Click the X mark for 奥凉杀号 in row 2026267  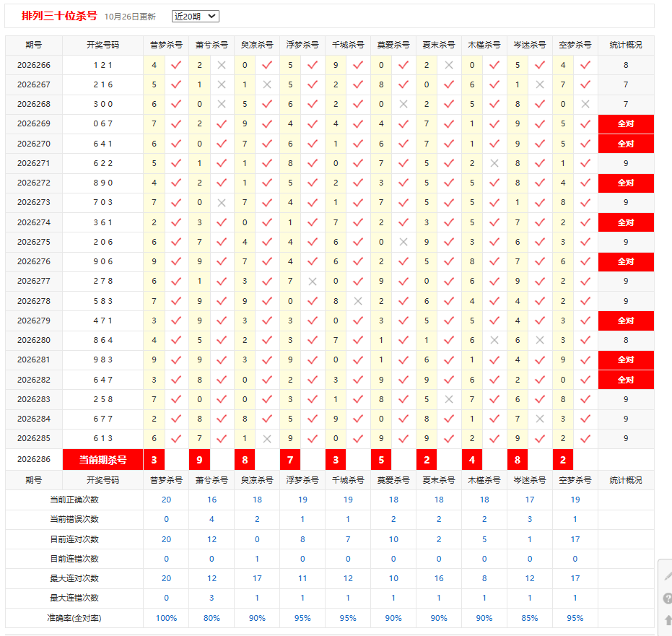tap(267, 85)
